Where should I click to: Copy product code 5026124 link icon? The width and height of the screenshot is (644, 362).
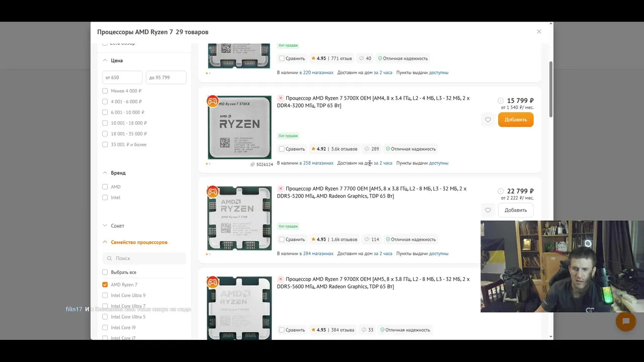(253, 164)
